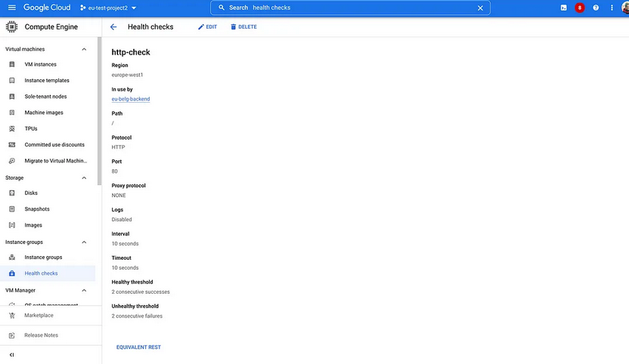Click the Snapshots icon
This screenshot has height=364, width=629.
click(12, 209)
